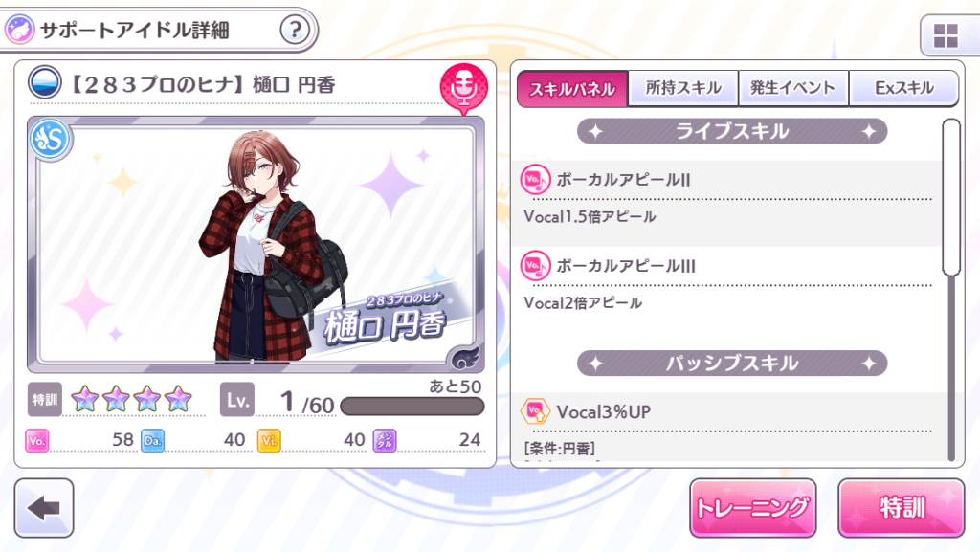Click the wing icon on card corner
The width and height of the screenshot is (980, 552).
(x=466, y=358)
